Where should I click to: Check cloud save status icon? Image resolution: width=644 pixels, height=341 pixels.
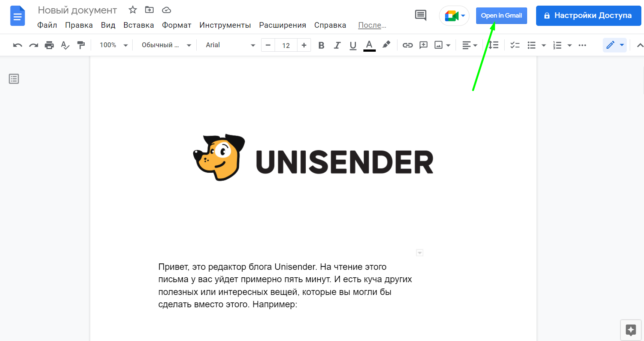(x=166, y=10)
